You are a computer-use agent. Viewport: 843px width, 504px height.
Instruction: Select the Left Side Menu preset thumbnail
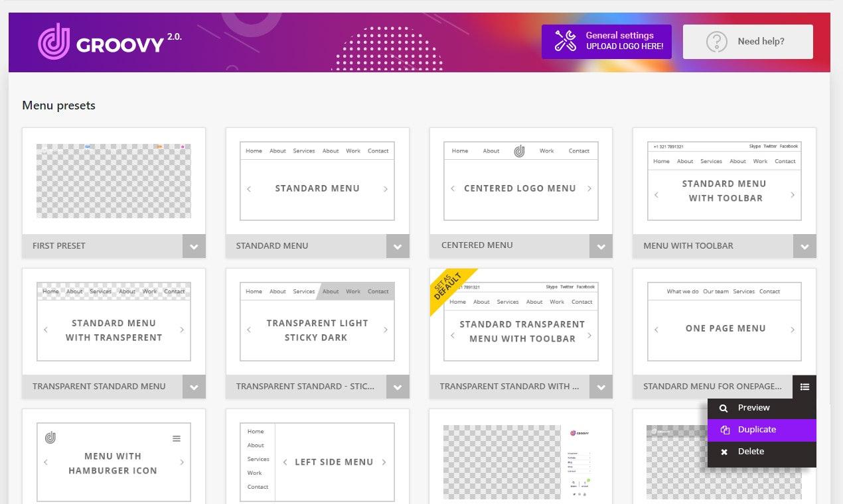point(317,462)
